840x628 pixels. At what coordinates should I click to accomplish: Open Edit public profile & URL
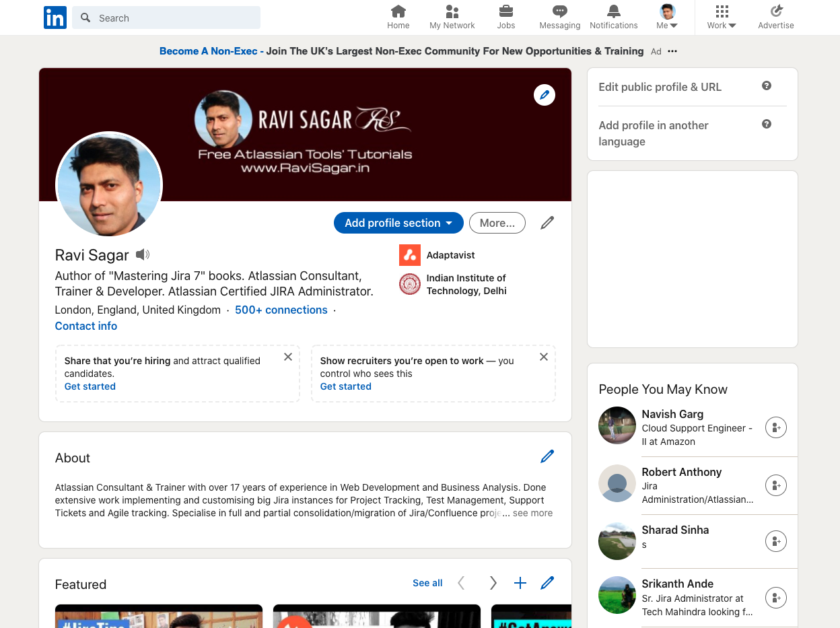[x=660, y=87]
